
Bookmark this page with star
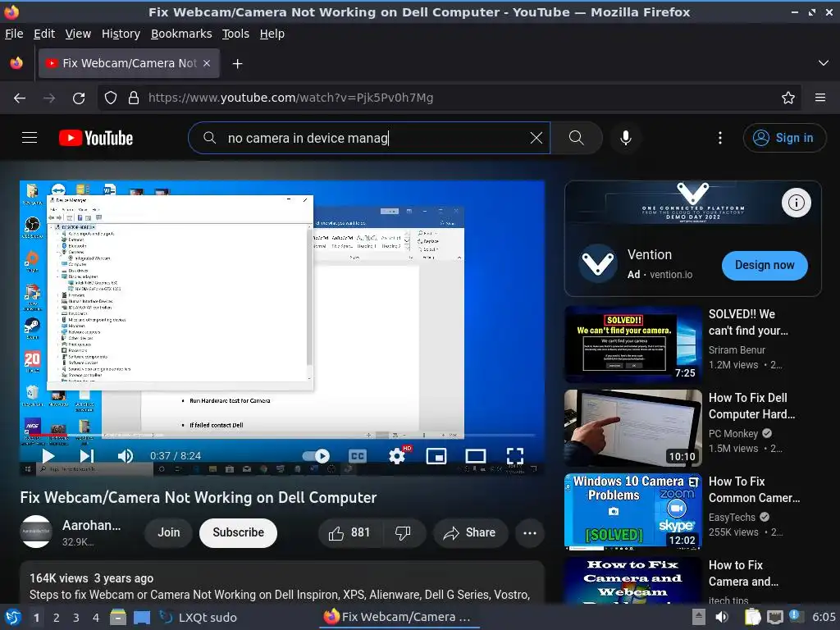[788, 98]
